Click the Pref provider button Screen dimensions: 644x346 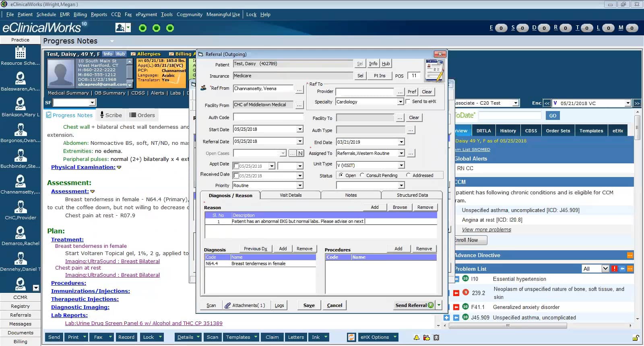pos(412,92)
